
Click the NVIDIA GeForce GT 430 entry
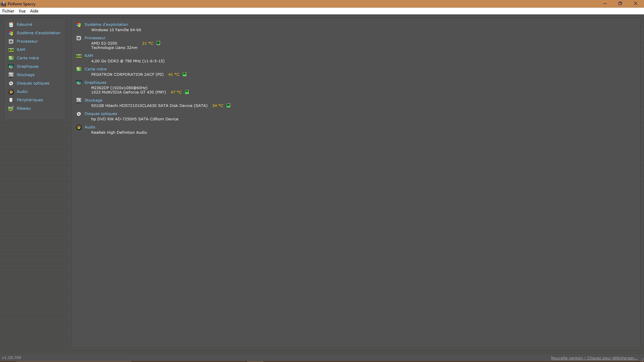[x=128, y=92]
